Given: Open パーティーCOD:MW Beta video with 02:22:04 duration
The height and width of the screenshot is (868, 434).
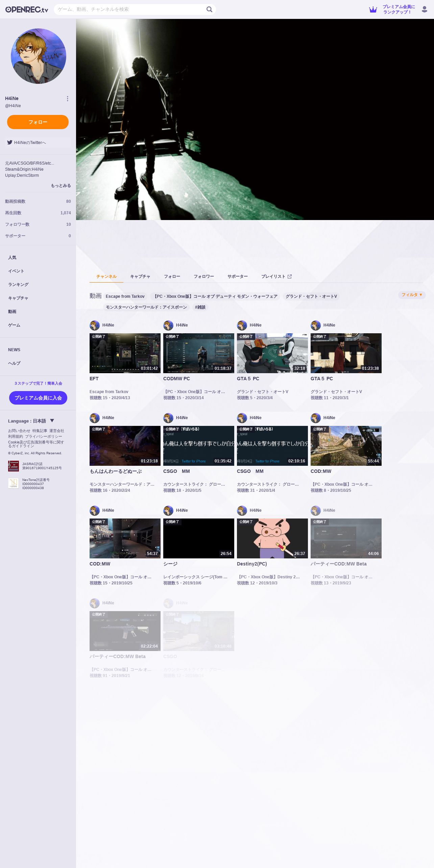Looking at the screenshot, I should [x=125, y=631].
